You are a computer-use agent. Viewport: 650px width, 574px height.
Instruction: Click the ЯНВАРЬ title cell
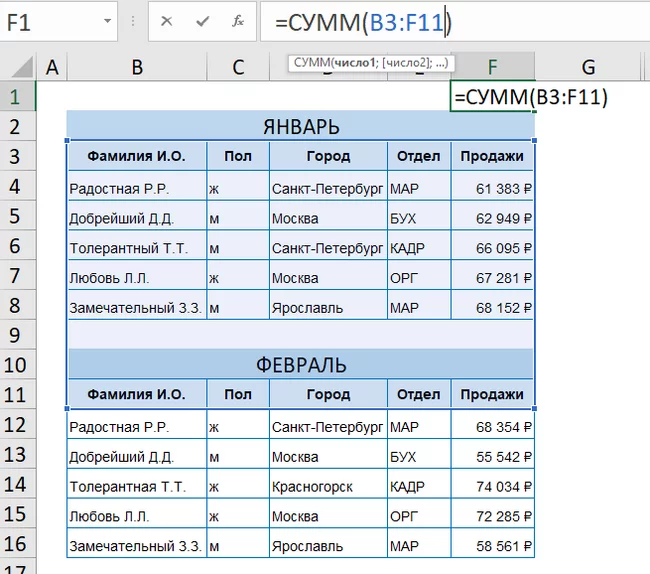tap(301, 126)
